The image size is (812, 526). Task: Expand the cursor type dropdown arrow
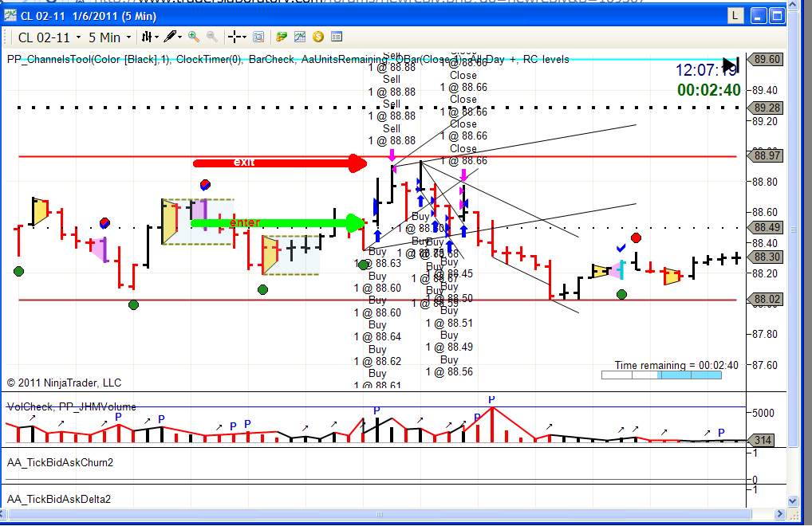(x=244, y=37)
